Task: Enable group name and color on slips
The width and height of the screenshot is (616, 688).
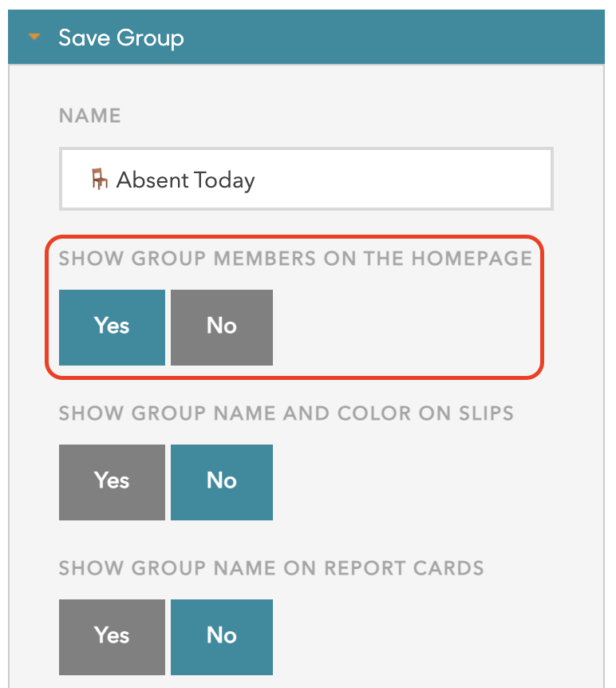Action: tap(112, 481)
